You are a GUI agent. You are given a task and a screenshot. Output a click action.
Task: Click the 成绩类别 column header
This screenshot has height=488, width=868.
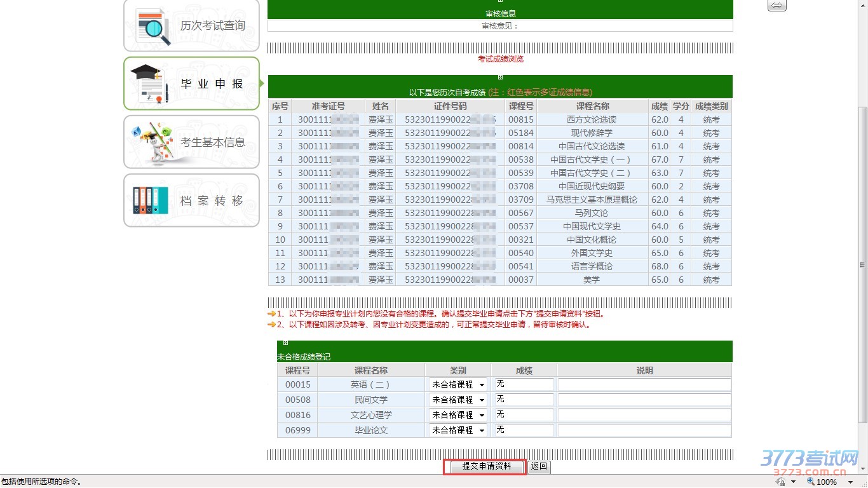[711, 106]
